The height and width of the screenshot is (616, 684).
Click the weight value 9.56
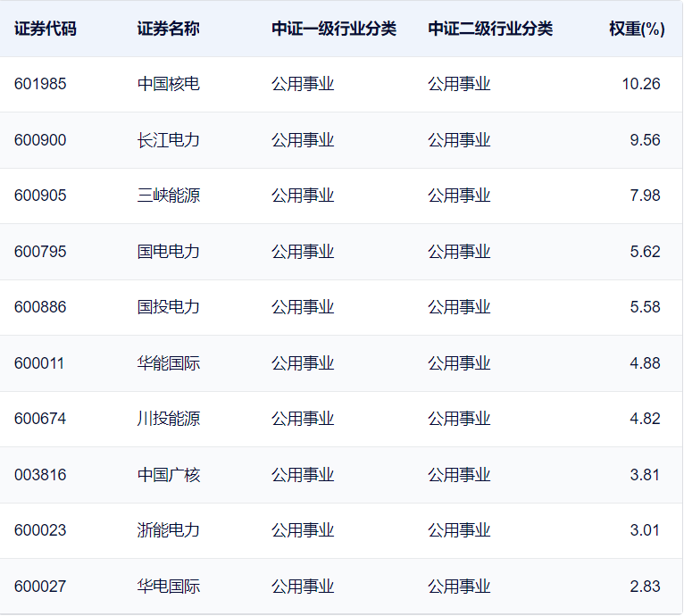coord(646,140)
